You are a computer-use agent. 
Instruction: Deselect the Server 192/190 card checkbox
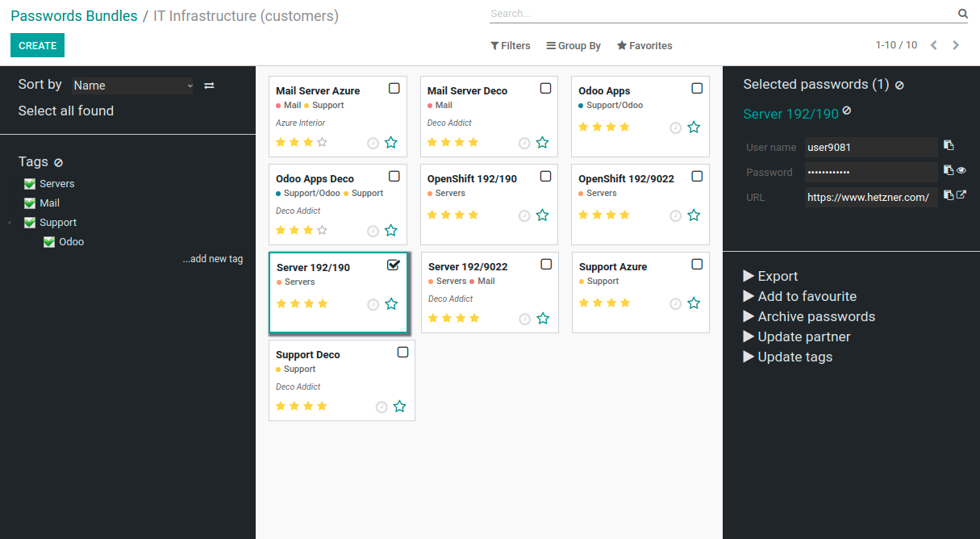pyautogui.click(x=393, y=265)
